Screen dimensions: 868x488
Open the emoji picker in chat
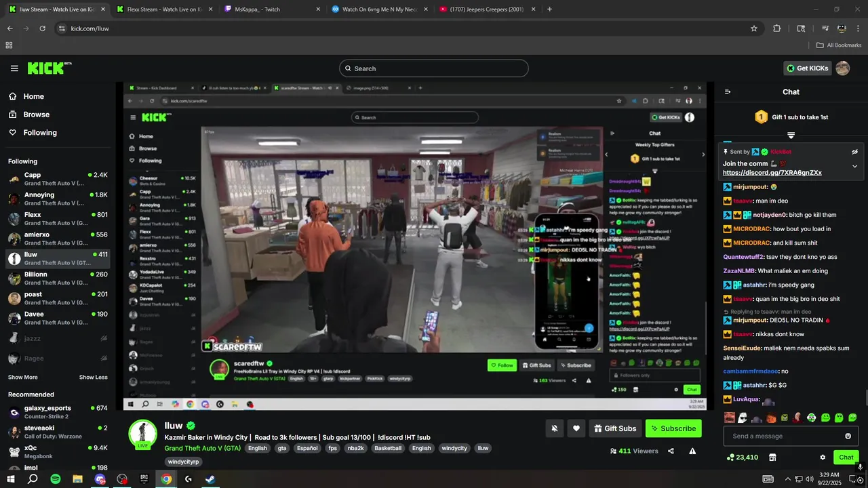(848, 436)
